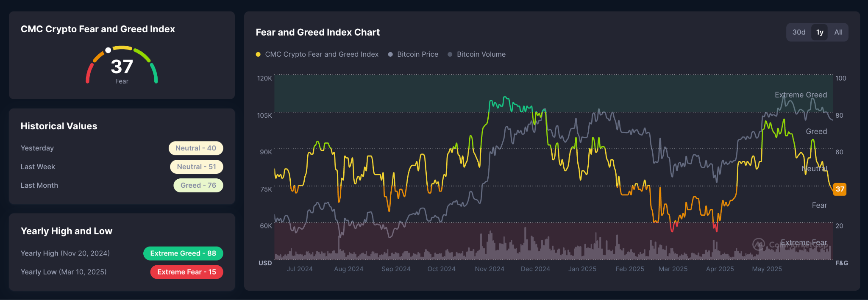Click the Neutral - 51 last week badge
868x300 pixels.
197,167
